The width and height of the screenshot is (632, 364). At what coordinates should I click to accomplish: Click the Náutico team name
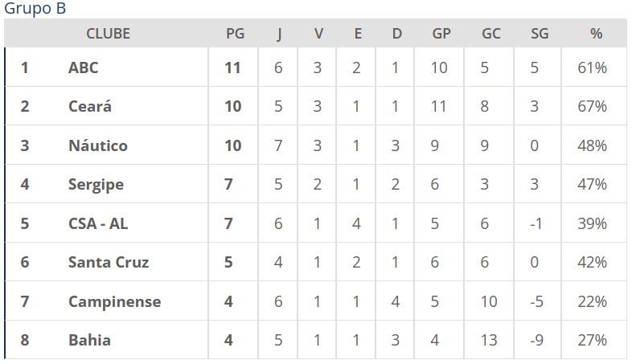click(97, 145)
